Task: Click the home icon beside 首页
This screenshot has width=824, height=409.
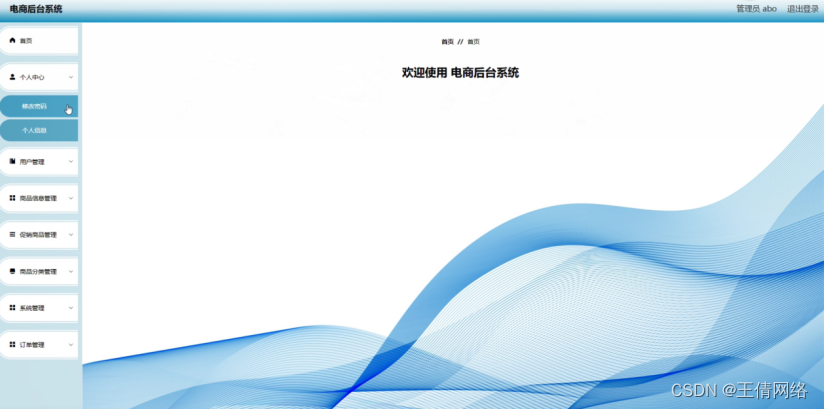Action: pyautogui.click(x=13, y=40)
